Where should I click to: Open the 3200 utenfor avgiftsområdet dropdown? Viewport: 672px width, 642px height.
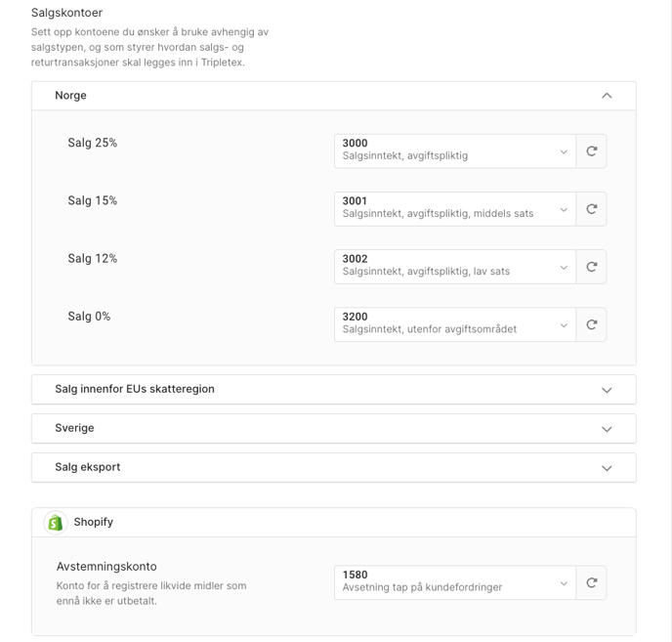point(455,325)
